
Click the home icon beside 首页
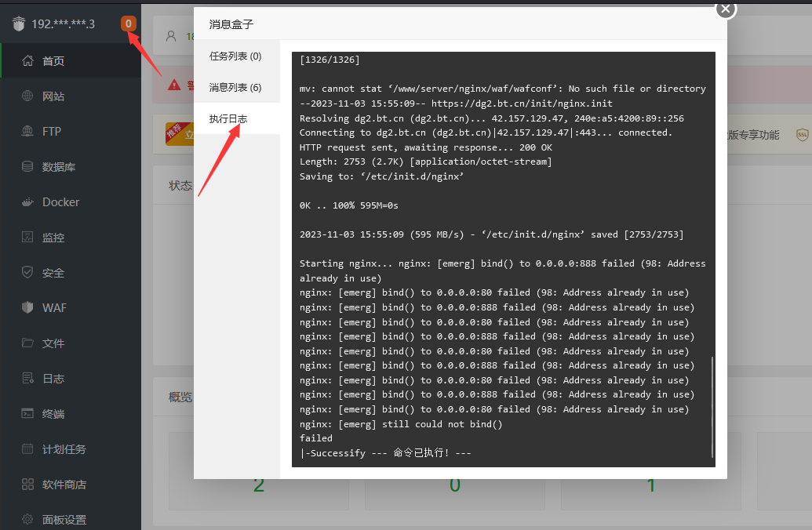tap(28, 61)
